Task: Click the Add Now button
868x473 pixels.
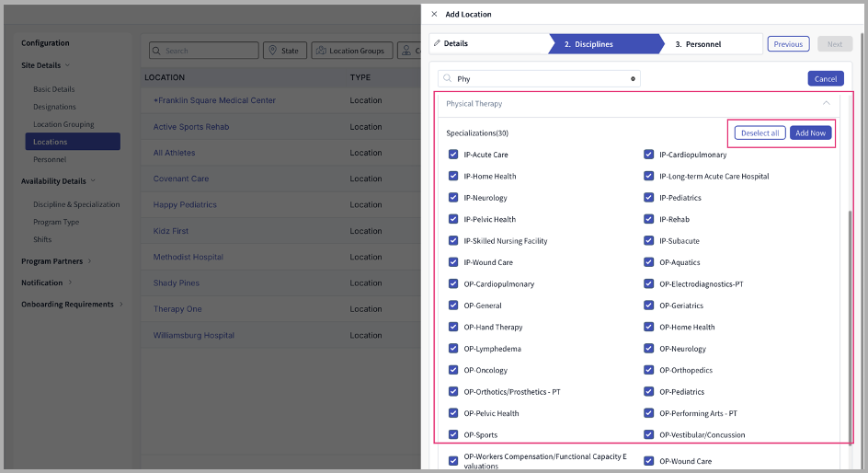Action: 810,133
